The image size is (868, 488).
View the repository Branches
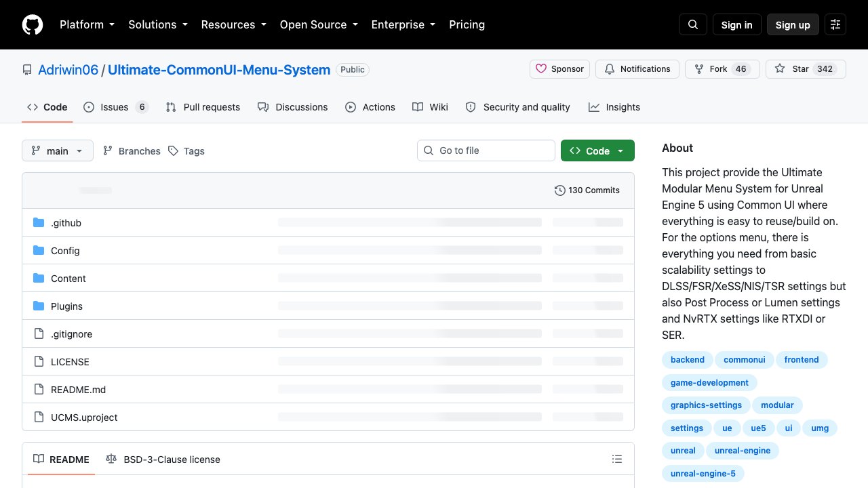click(x=132, y=151)
